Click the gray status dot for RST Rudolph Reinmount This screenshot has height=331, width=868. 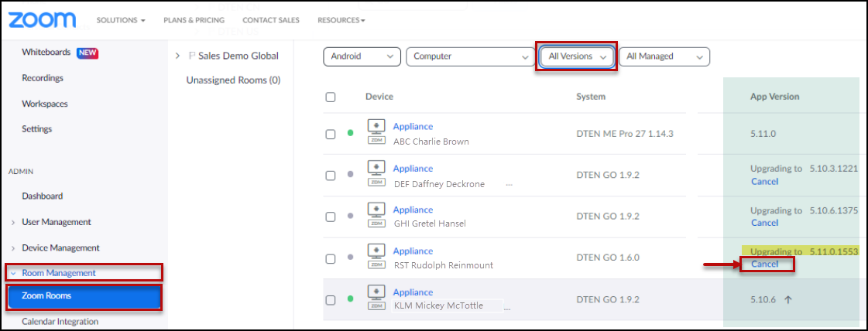[x=350, y=257]
